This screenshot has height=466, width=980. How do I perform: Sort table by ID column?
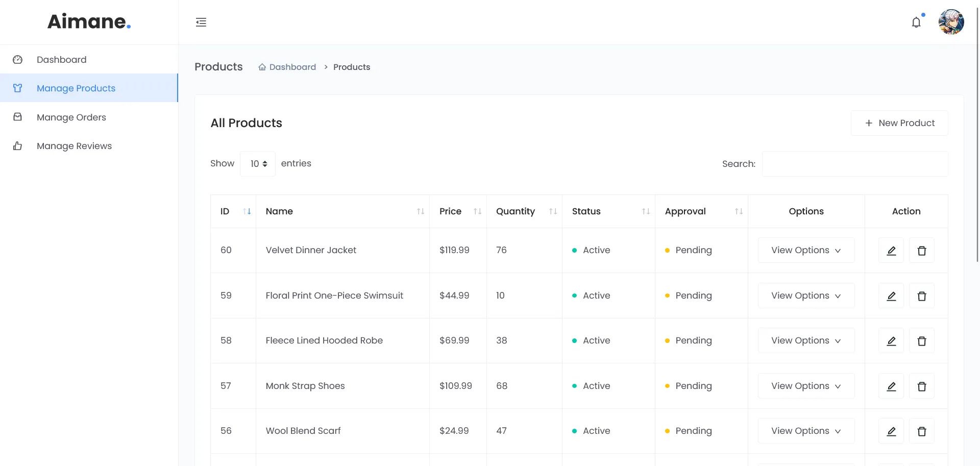[x=233, y=211]
